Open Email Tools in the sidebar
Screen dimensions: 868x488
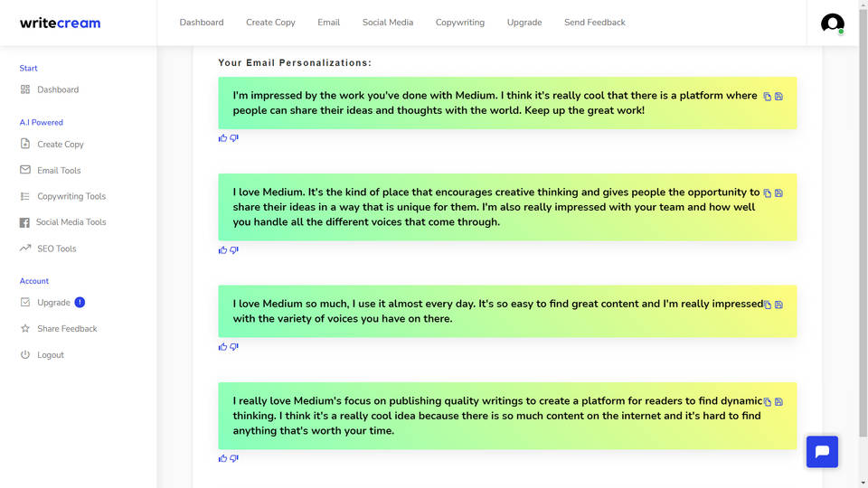(59, 170)
